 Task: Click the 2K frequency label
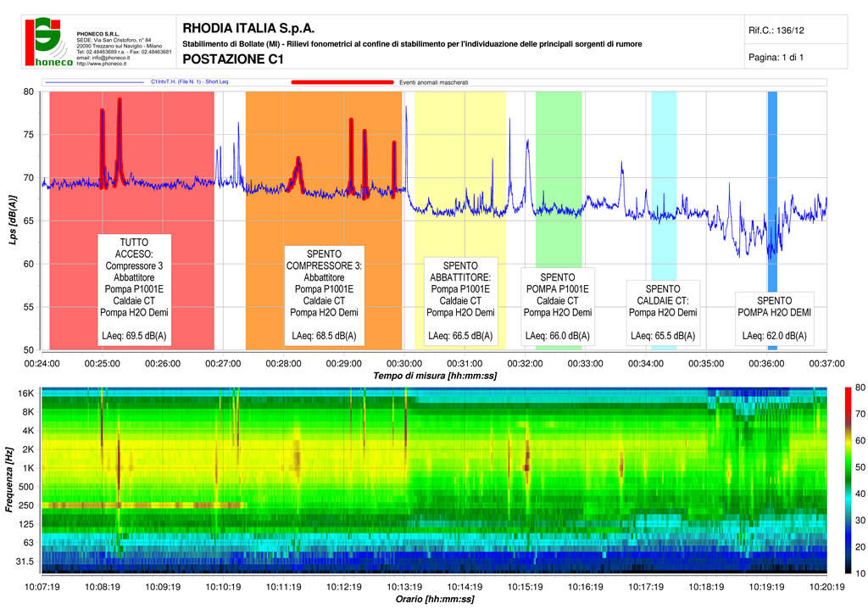[x=28, y=449]
